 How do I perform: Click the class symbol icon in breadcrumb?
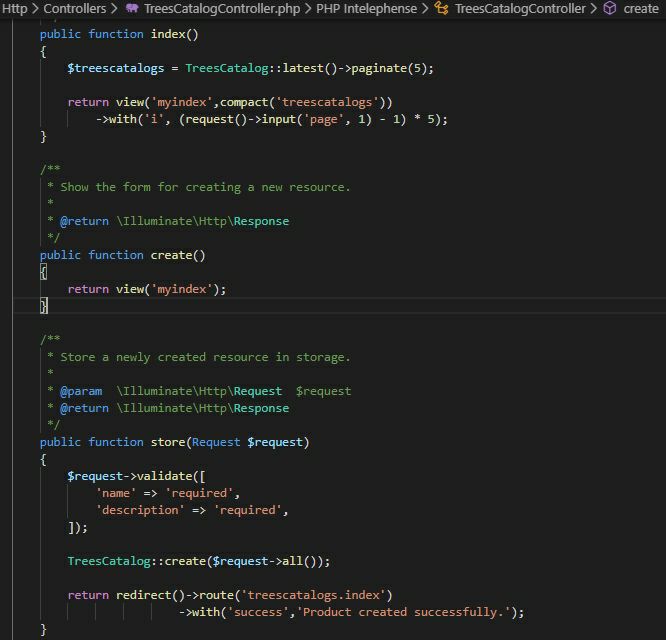441,8
